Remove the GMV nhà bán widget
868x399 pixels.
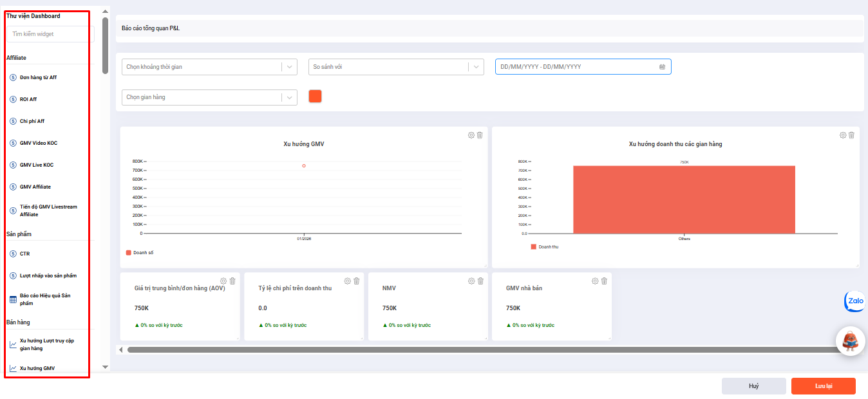pyautogui.click(x=604, y=281)
